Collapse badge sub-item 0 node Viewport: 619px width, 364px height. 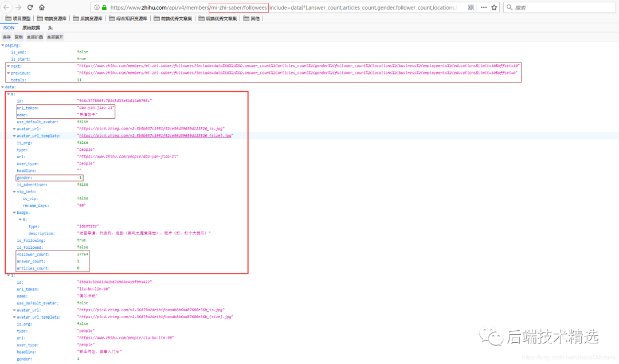(x=20, y=220)
